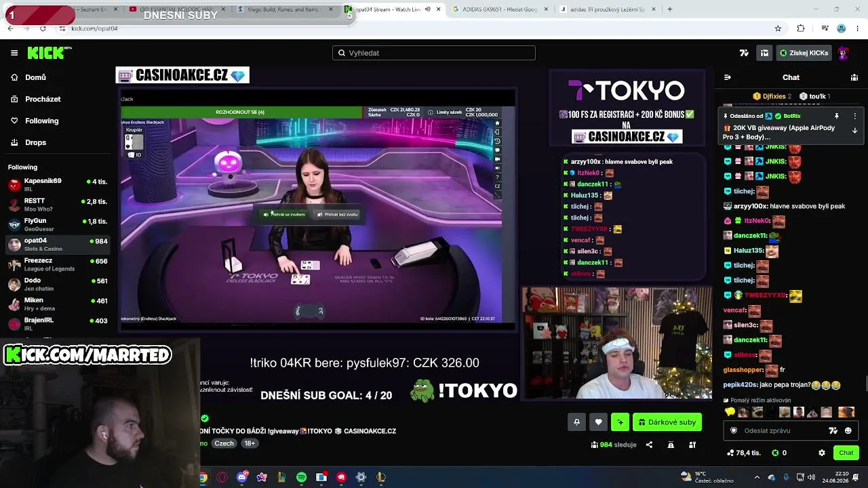Open BrajenIRL channel from Following list
The image size is (868, 488).
[x=57, y=323]
